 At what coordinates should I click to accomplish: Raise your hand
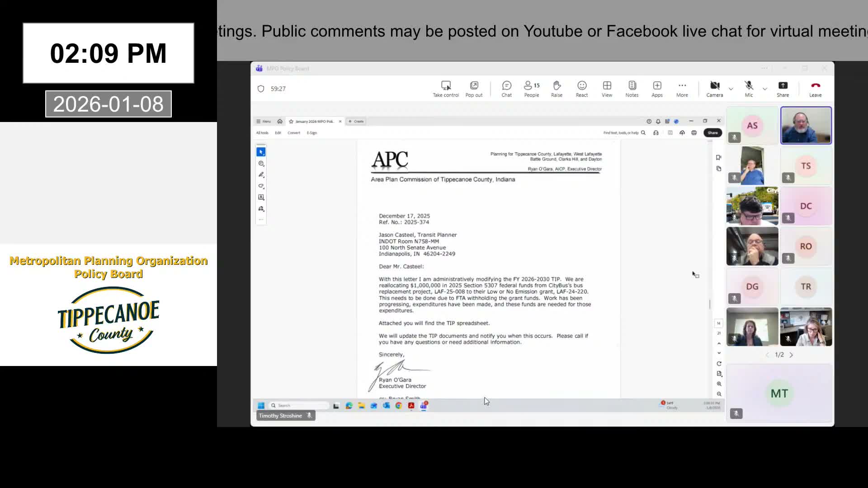coord(557,86)
